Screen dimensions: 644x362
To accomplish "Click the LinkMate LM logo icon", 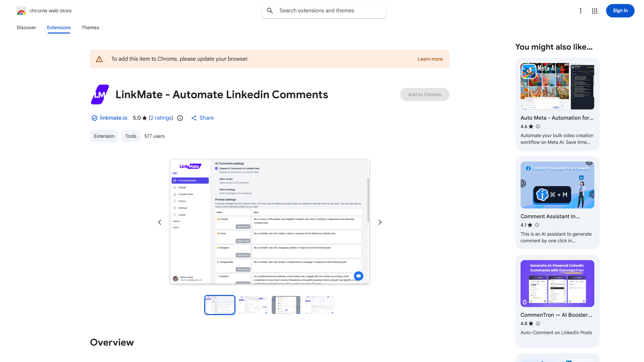I will [100, 95].
